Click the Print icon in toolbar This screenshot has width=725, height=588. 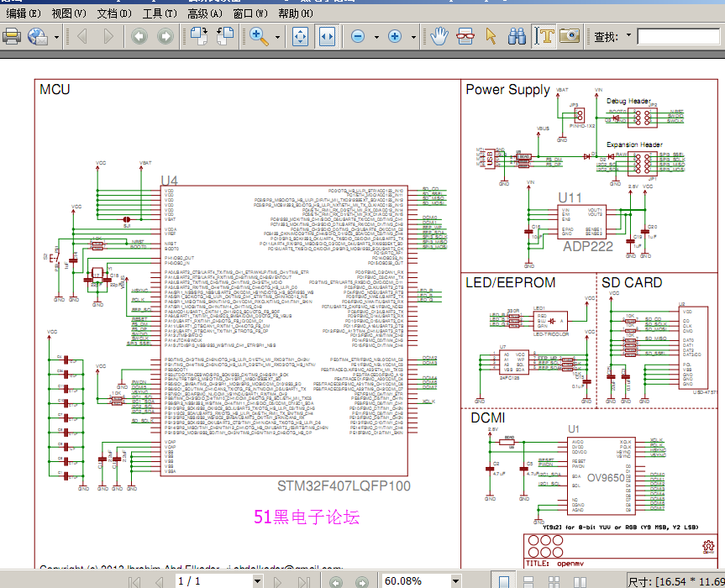pos(12,36)
